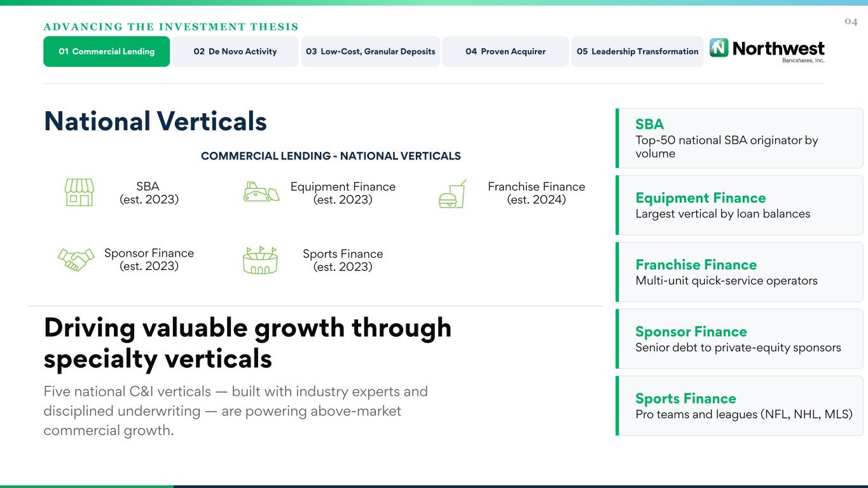Click the Franchise Finance quick-service operators card
The height and width of the screenshot is (488, 868).
[740, 272]
